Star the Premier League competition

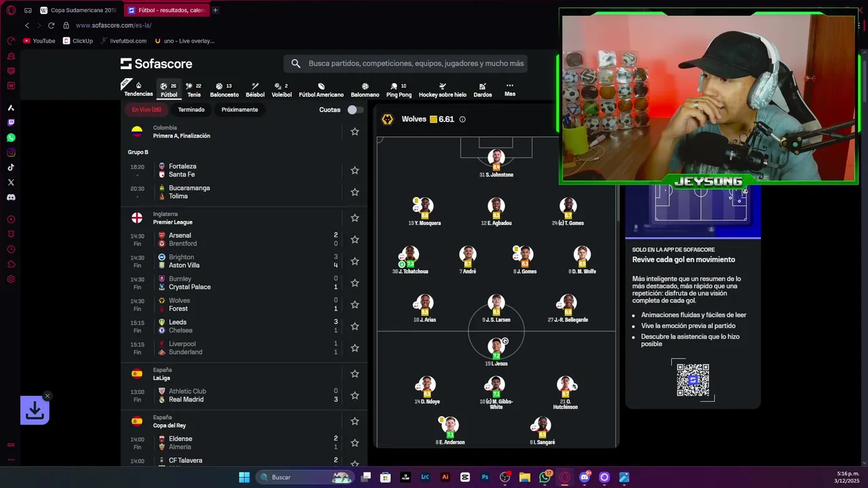point(355,218)
